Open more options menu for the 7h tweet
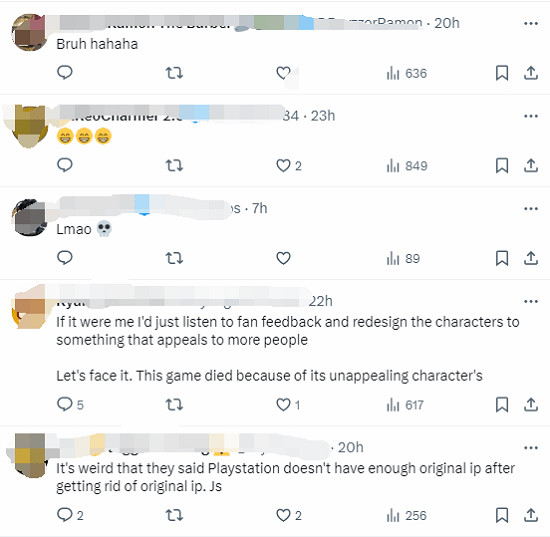550x537 pixels. (531, 209)
